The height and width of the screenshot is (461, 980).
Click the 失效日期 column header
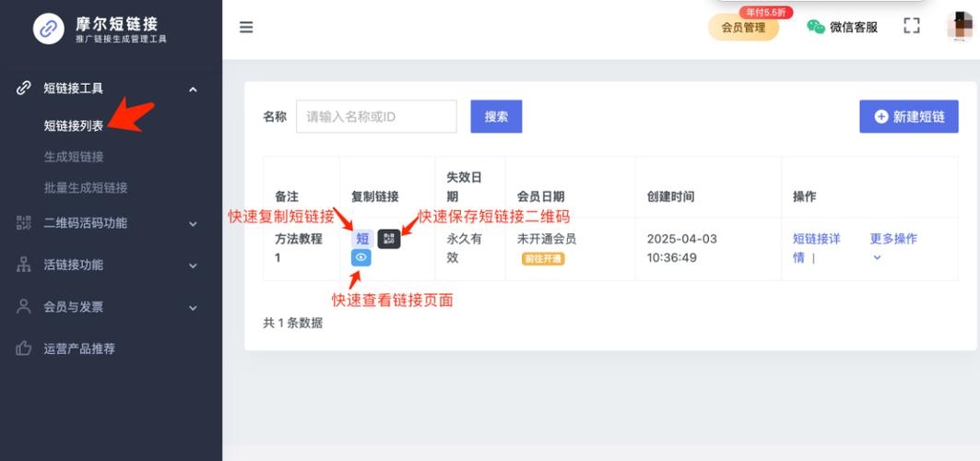[464, 187]
